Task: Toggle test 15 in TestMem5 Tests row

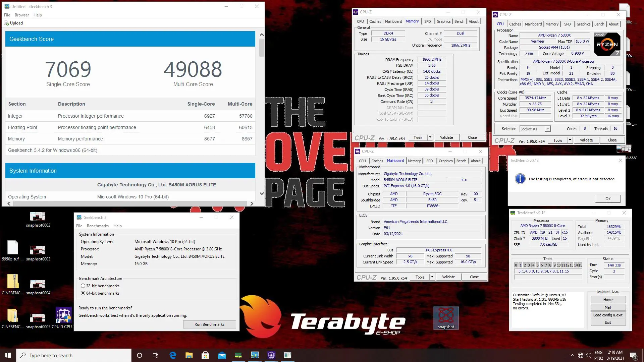Action: pyautogui.click(x=580, y=265)
